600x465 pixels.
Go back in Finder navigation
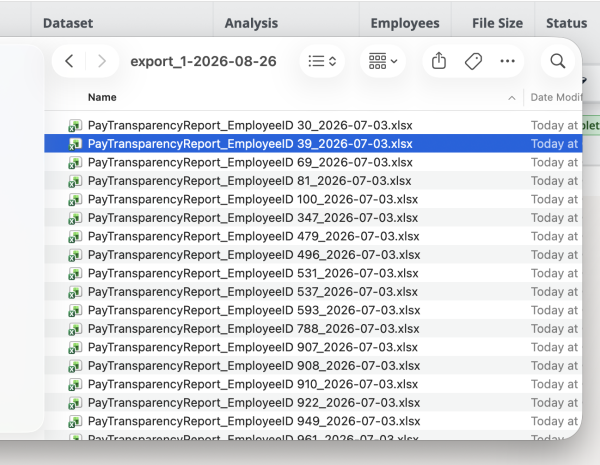coord(69,61)
